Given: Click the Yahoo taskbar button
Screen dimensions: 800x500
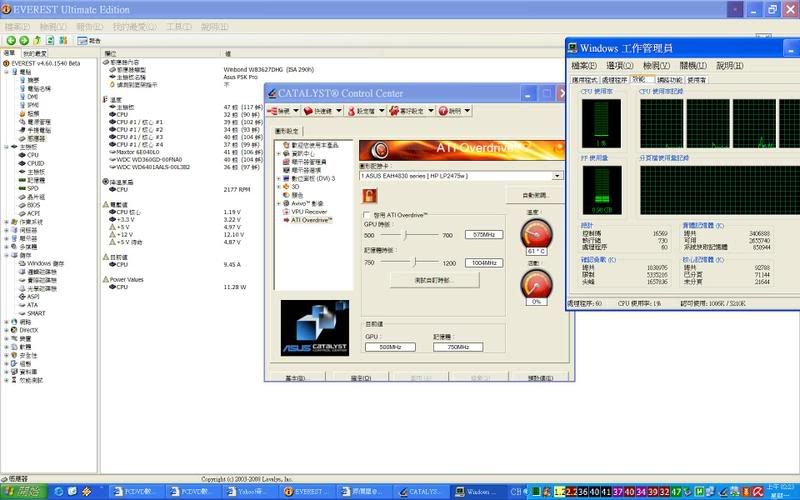Looking at the screenshot, I should 248,491.
